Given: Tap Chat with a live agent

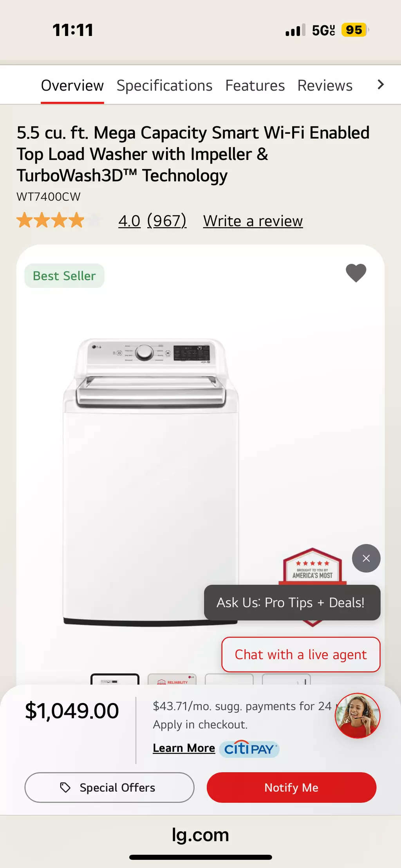Looking at the screenshot, I should click(301, 654).
